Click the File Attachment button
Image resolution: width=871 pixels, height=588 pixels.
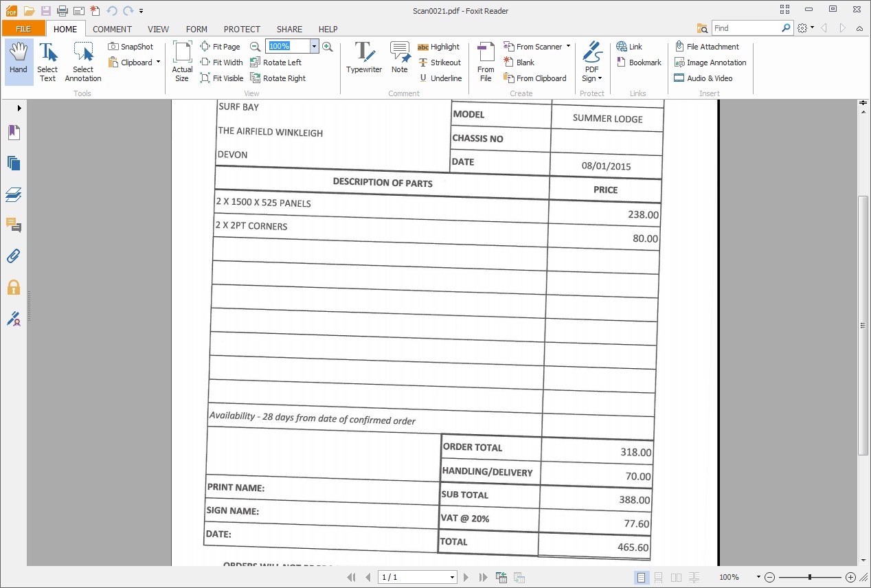pos(706,47)
